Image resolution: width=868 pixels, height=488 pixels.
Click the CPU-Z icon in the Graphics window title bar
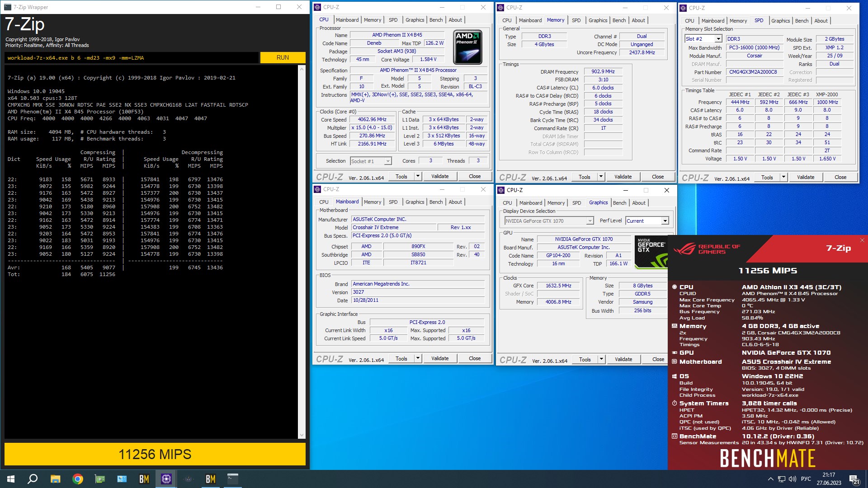coord(501,190)
